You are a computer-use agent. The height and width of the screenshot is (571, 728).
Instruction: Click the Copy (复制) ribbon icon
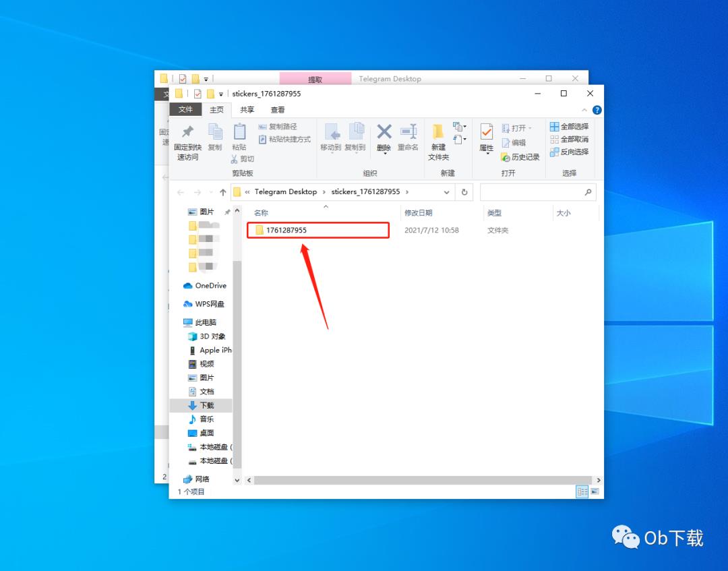click(x=215, y=131)
